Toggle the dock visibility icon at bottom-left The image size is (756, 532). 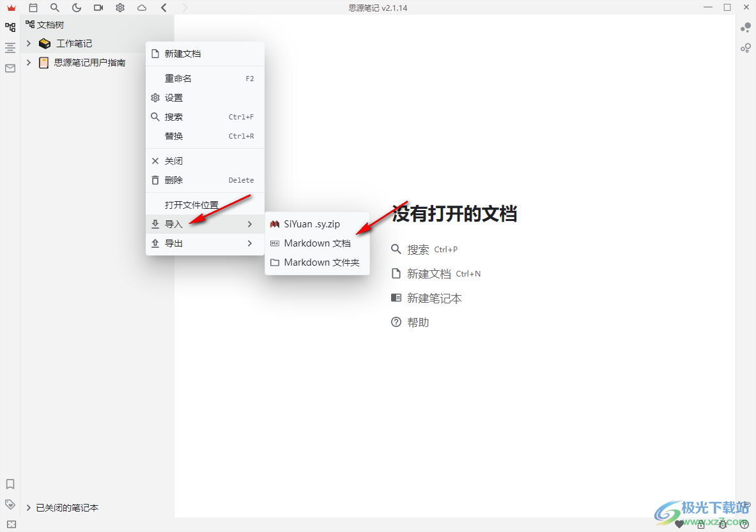point(12,524)
